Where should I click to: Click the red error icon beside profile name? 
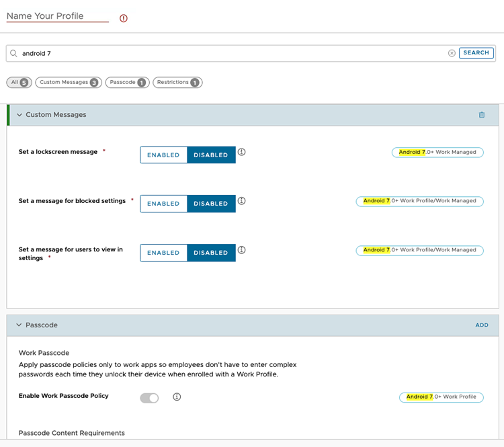(x=124, y=18)
